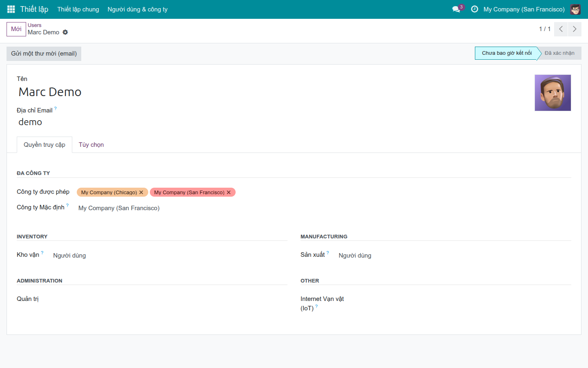
Task: Show help tooltip for Kho vận
Action: [42, 253]
